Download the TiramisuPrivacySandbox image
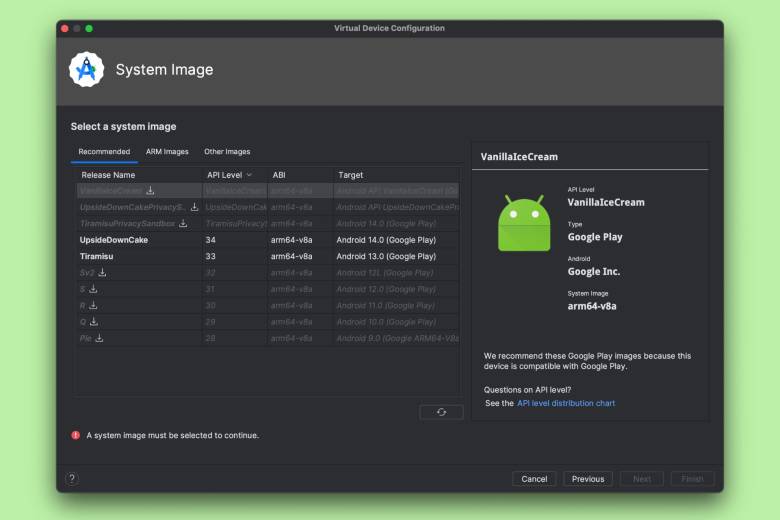The height and width of the screenshot is (520, 780). [183, 223]
